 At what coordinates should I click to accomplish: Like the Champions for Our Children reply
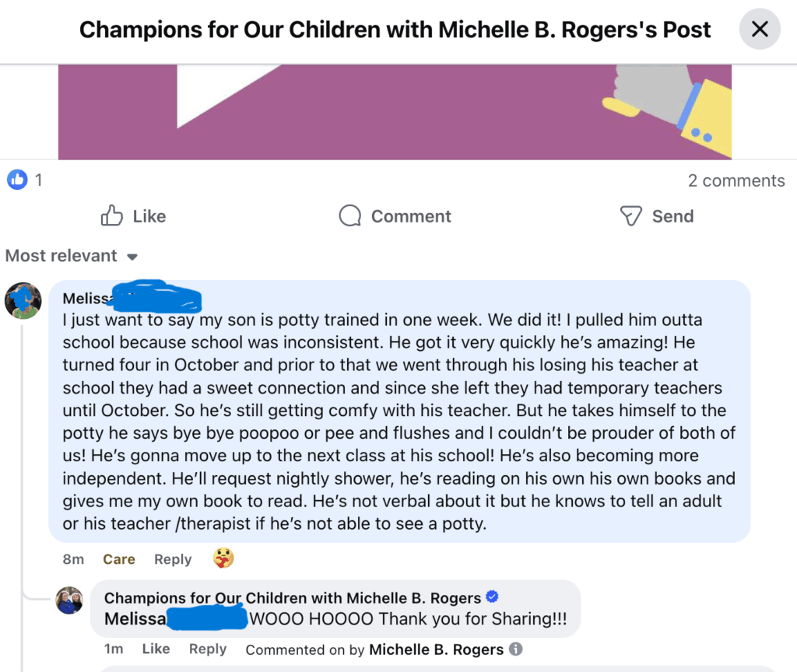[x=156, y=649]
